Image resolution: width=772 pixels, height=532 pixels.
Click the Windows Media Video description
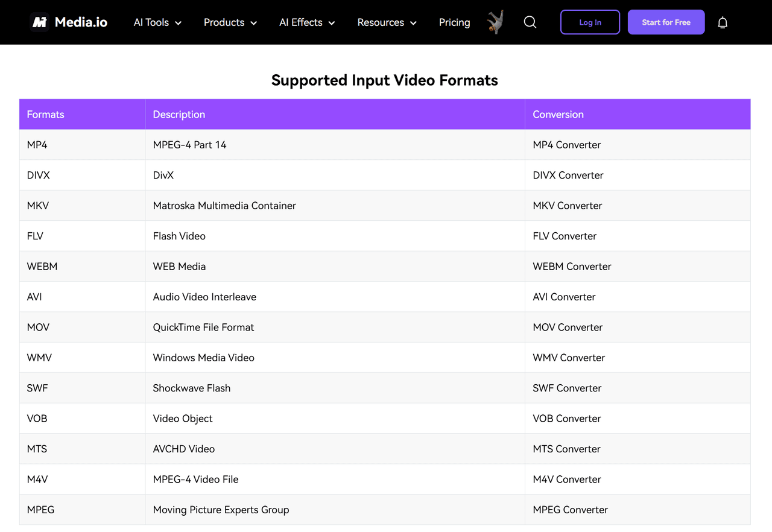pos(203,358)
